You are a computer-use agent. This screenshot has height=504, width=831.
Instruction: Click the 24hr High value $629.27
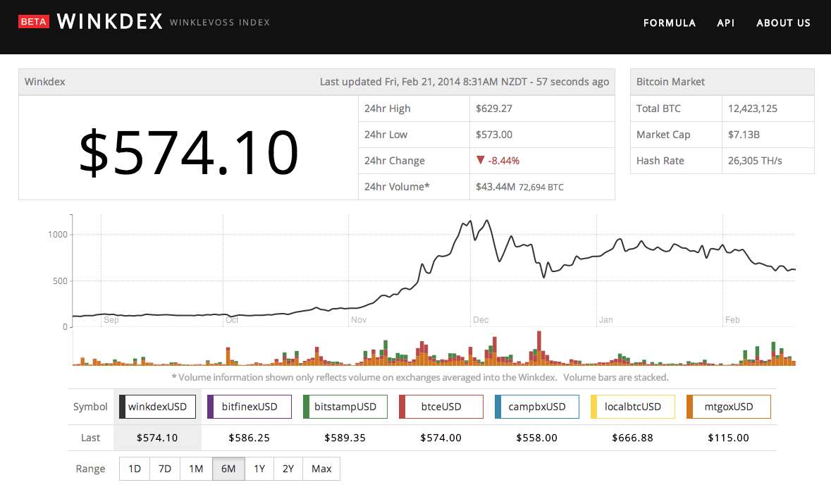(x=494, y=108)
